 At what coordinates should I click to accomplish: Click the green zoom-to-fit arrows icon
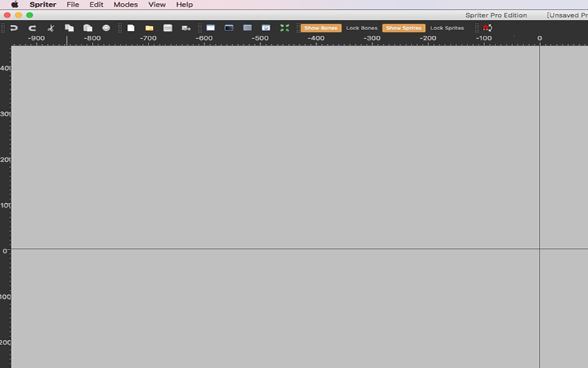point(284,28)
